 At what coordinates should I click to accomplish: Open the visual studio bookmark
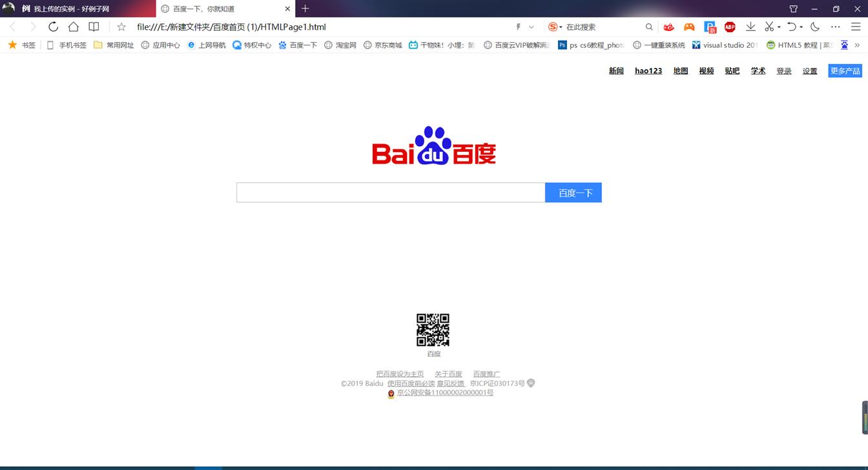pos(725,45)
